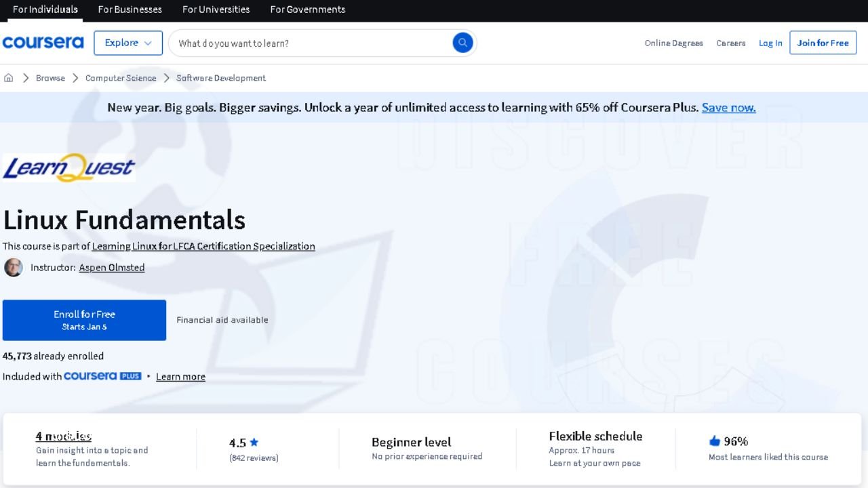Click 'Most learners liked this course' text

pos(768,457)
